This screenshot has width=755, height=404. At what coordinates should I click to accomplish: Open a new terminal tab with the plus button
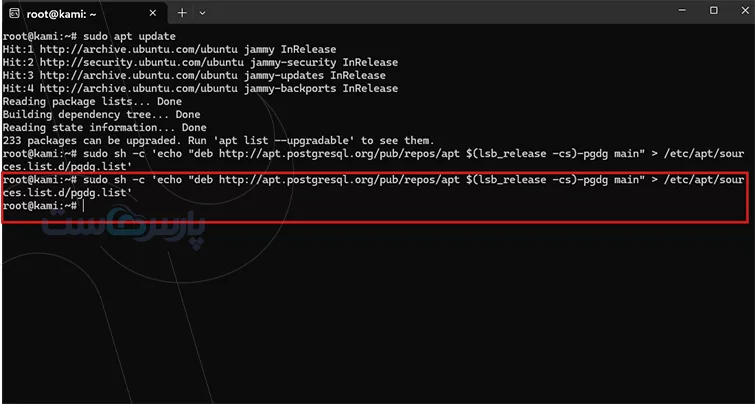(182, 13)
